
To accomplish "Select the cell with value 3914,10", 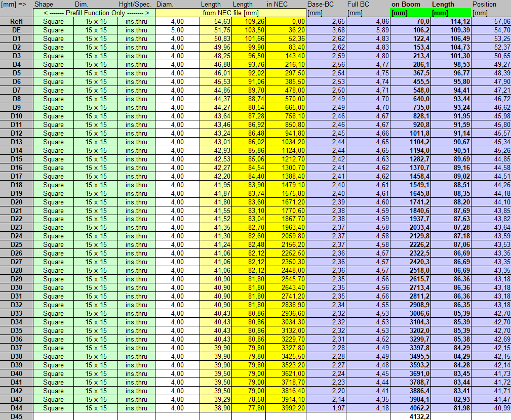I will click(x=286, y=399).
